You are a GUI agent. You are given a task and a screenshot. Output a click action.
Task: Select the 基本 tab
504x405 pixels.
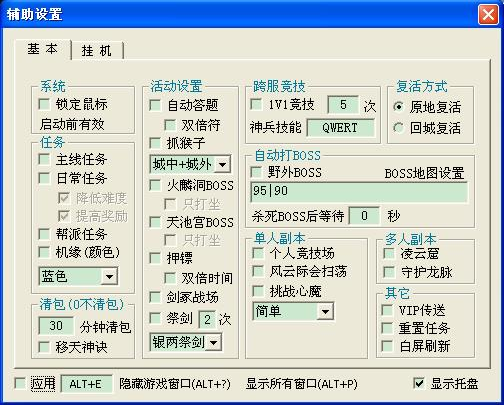(x=43, y=49)
